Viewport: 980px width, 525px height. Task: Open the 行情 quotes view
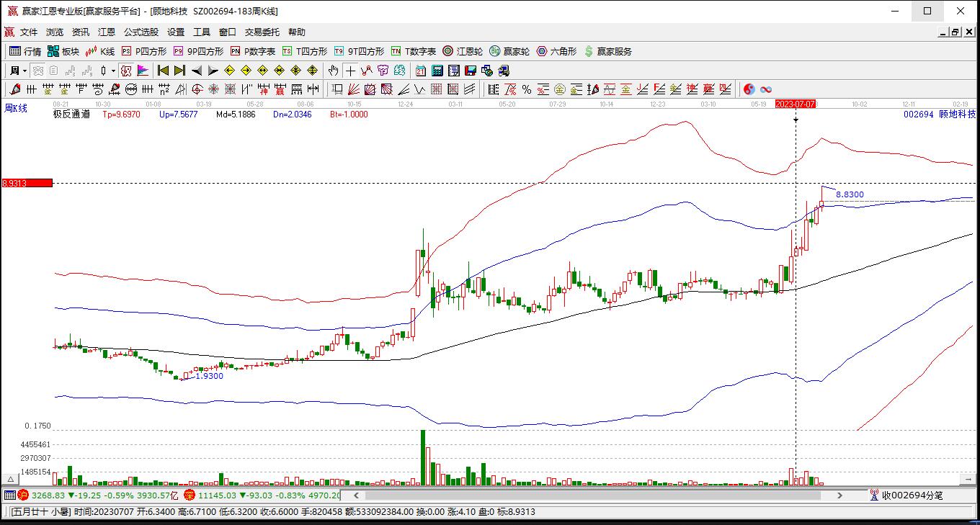pos(24,51)
